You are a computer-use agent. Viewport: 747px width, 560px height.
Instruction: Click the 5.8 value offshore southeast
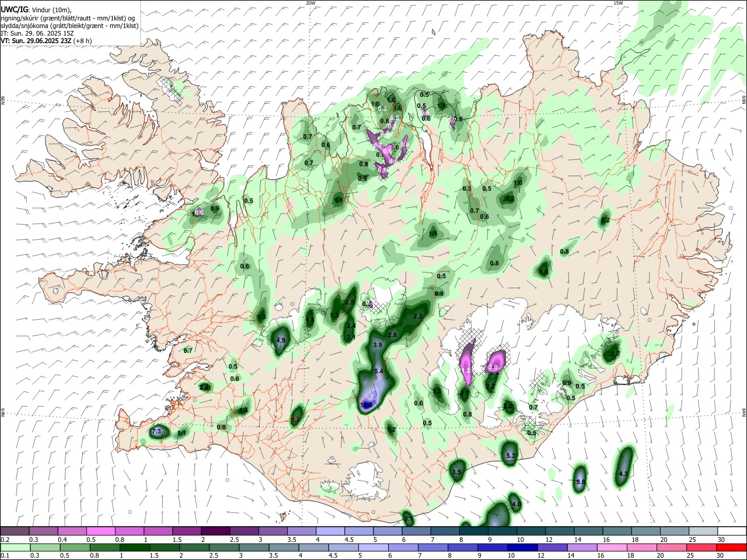(580, 482)
